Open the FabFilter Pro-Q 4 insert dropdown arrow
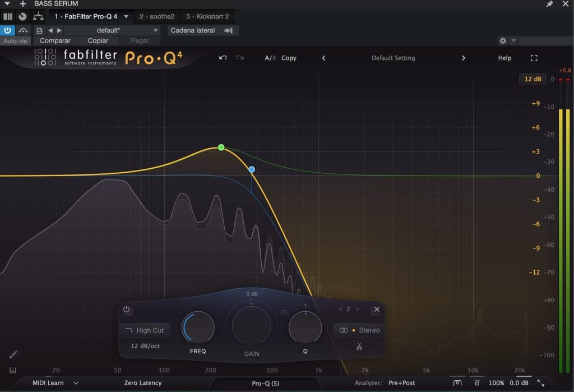This screenshot has width=574, height=392. pyautogui.click(x=126, y=16)
